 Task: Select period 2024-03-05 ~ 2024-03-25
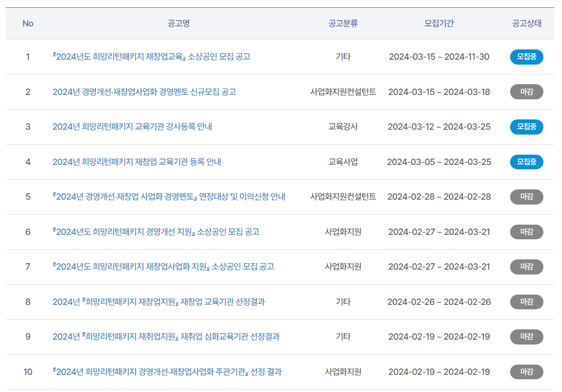tap(439, 161)
